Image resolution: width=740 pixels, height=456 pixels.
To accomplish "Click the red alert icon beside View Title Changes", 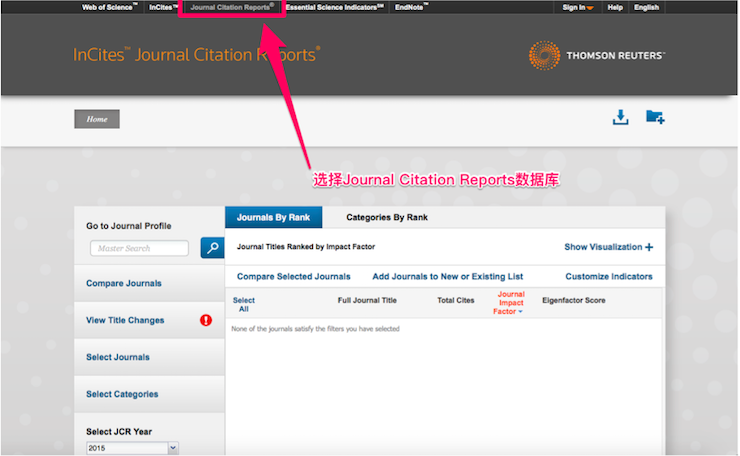I will (x=206, y=321).
